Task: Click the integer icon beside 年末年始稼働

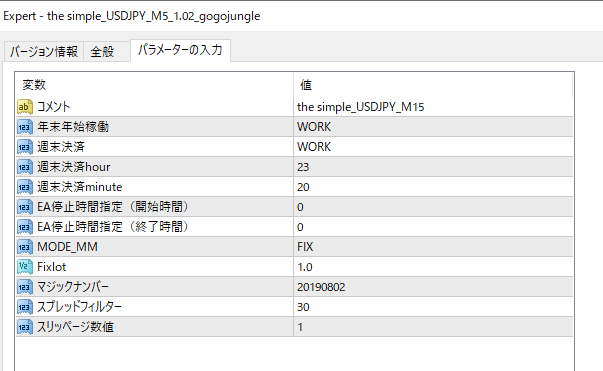Action: [x=25, y=127]
